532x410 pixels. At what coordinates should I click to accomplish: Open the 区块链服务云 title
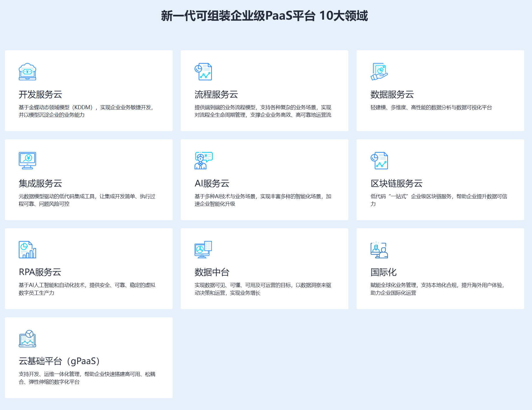click(396, 183)
